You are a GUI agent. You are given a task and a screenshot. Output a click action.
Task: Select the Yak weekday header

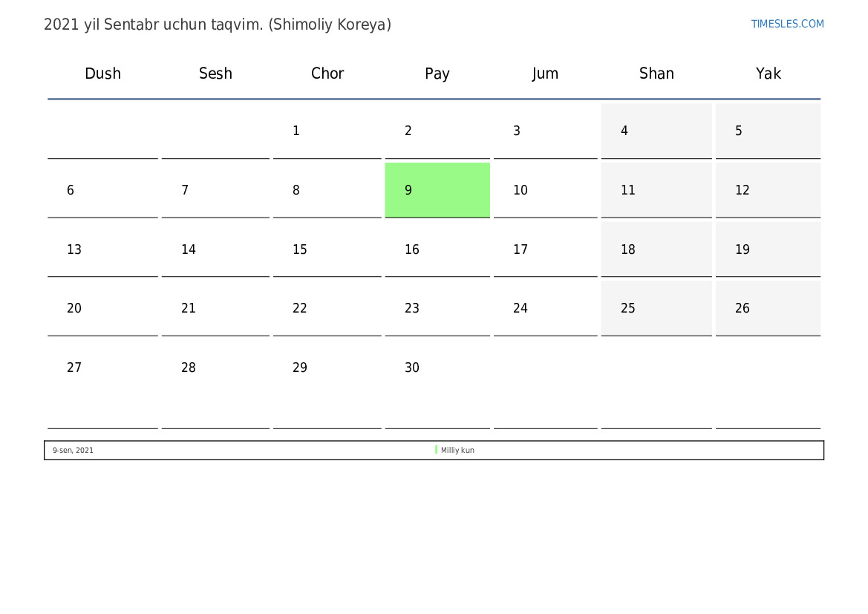click(x=768, y=74)
